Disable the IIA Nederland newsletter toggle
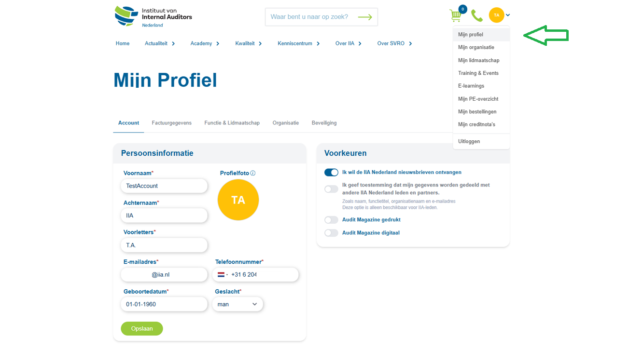This screenshot has height=364, width=629. tap(331, 172)
